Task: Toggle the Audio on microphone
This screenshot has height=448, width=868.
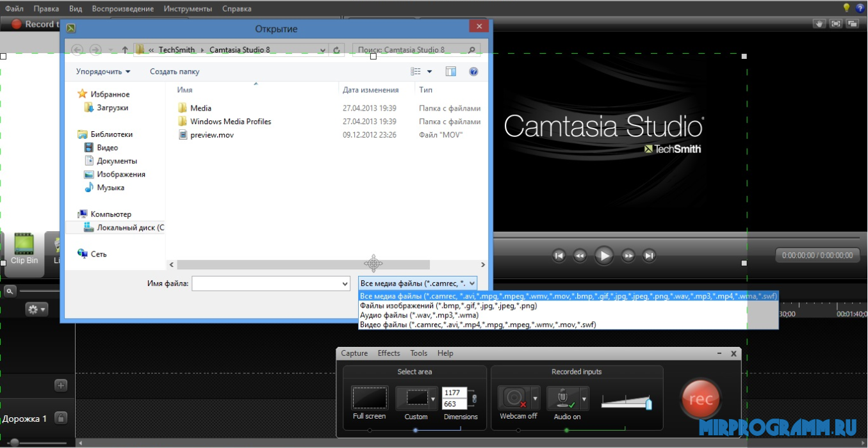Action: [x=564, y=398]
